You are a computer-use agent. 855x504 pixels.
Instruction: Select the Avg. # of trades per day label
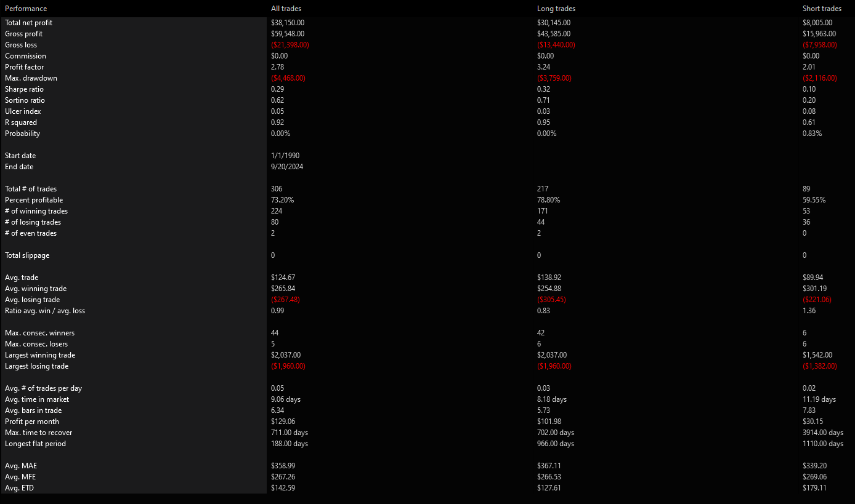click(43, 388)
